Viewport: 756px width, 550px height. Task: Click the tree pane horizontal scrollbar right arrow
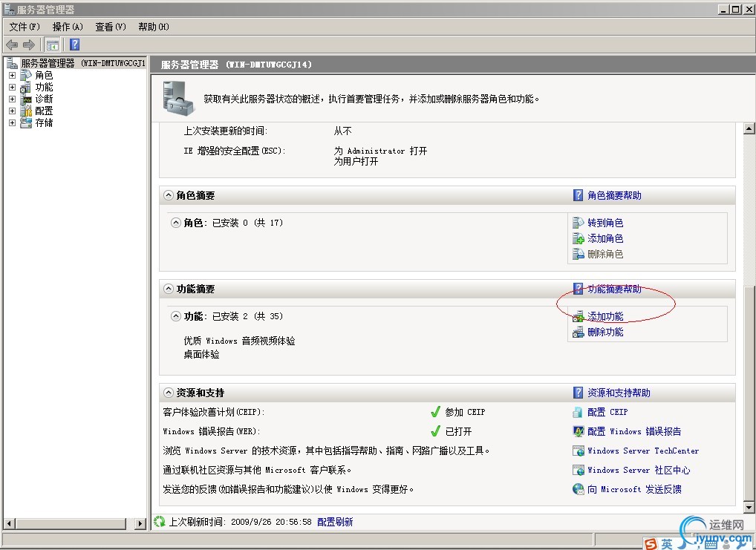[140, 523]
